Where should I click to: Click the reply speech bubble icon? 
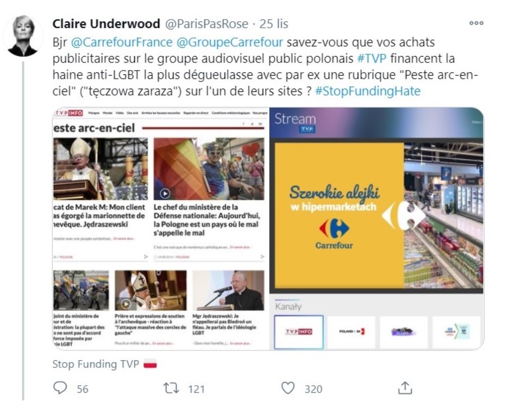pos(60,387)
